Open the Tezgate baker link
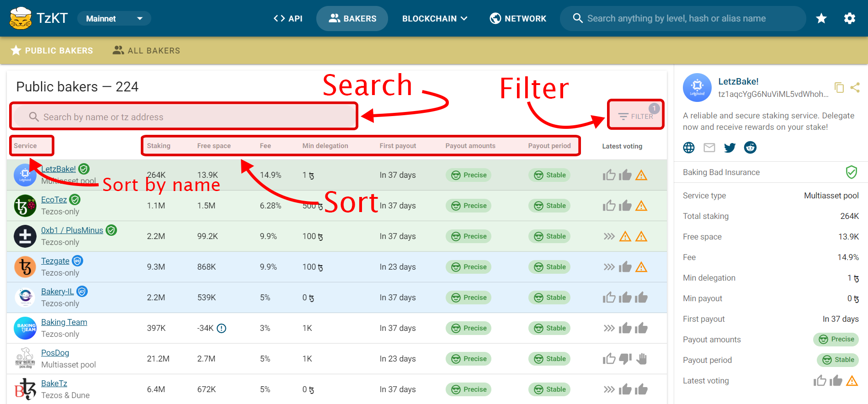This screenshot has height=404, width=868. pos(55,261)
